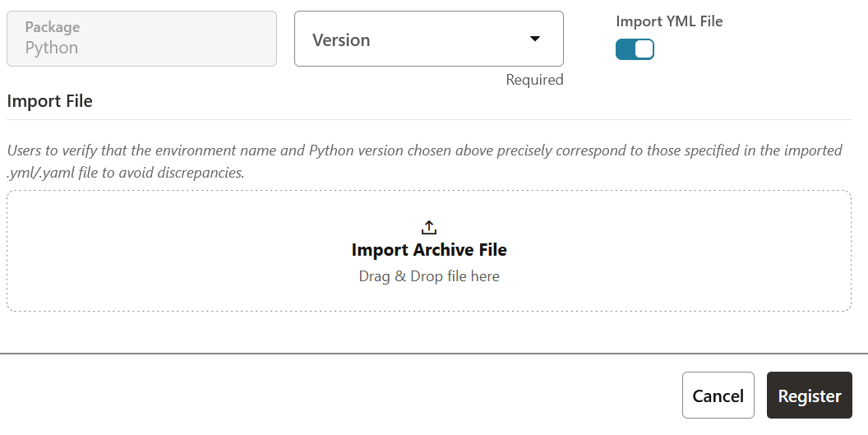Click the Register button

tap(810, 395)
